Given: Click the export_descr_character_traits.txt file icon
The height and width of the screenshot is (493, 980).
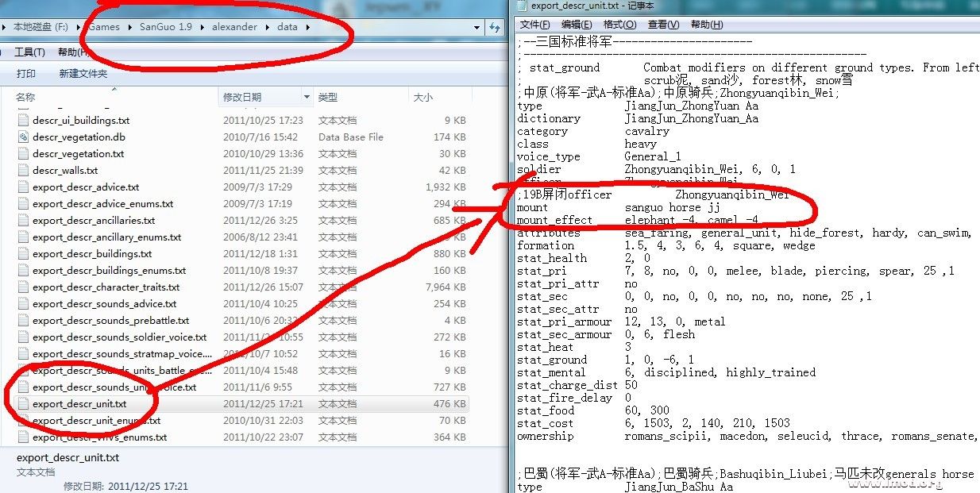Looking at the screenshot, I should [x=23, y=287].
